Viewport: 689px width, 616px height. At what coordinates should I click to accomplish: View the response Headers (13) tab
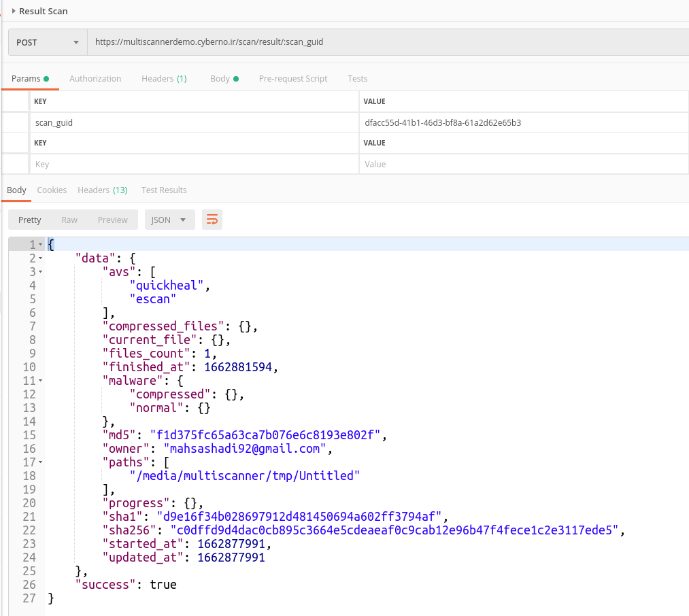(102, 190)
